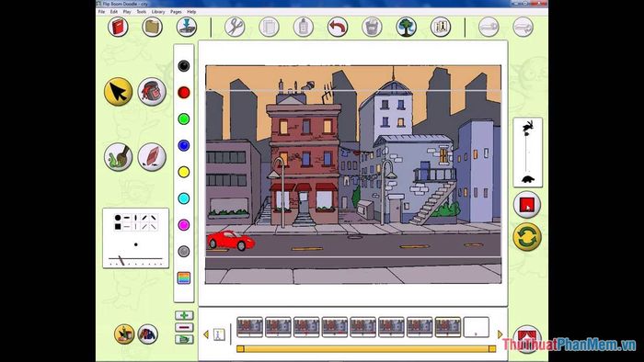The height and width of the screenshot is (362, 644).
Task: Select the seventh frame thumbnail
Action: [x=420, y=327]
